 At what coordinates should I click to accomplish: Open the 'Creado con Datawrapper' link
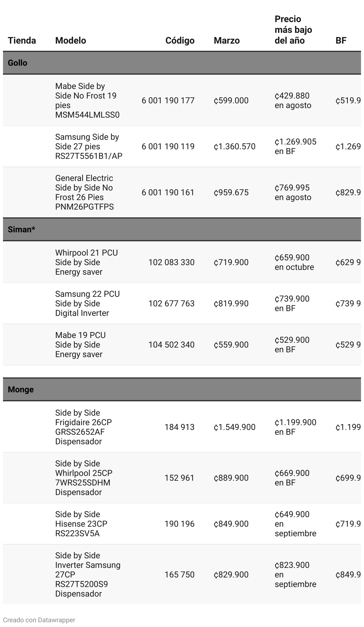point(39,620)
